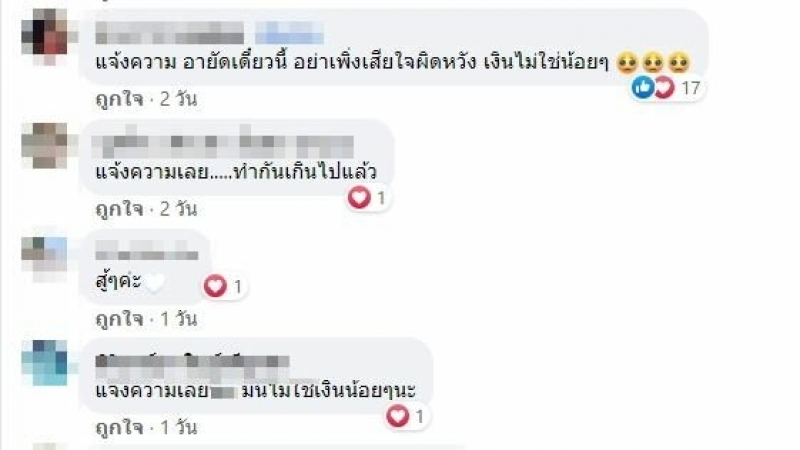Open '1 วัน' timestamp under 'สู้ๆค่ะ'
800x450 pixels.
coord(179,319)
